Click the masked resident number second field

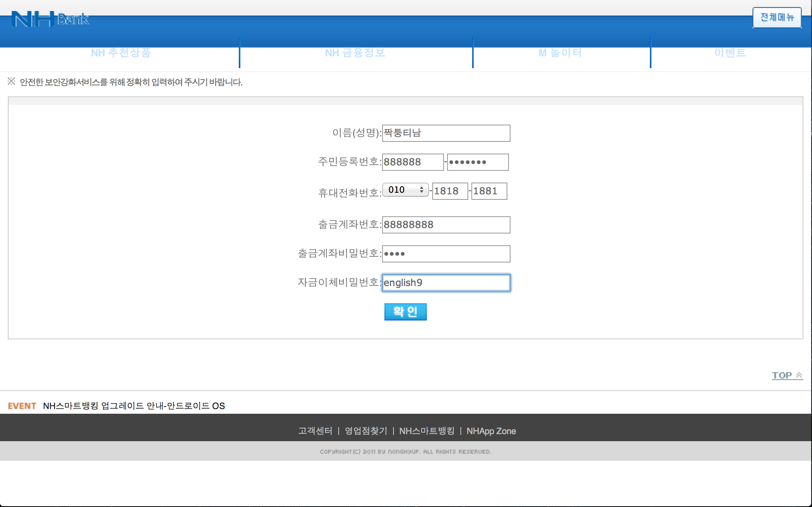tap(478, 162)
